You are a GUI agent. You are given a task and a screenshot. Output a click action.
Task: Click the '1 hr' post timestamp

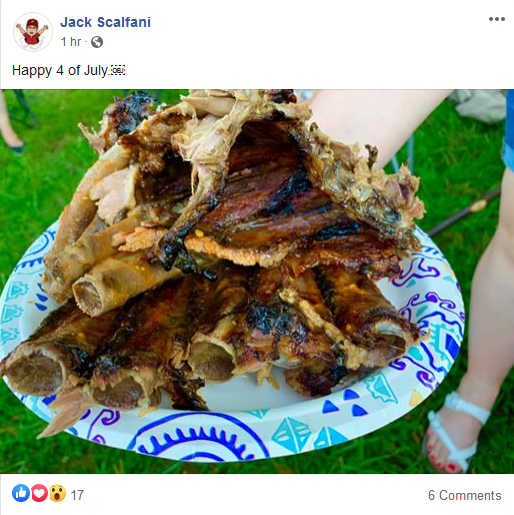[71, 42]
